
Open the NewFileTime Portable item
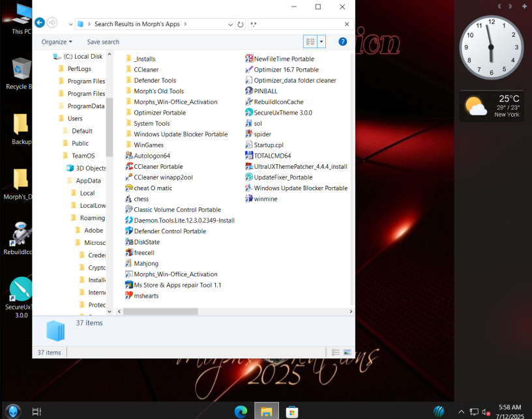(x=280, y=59)
